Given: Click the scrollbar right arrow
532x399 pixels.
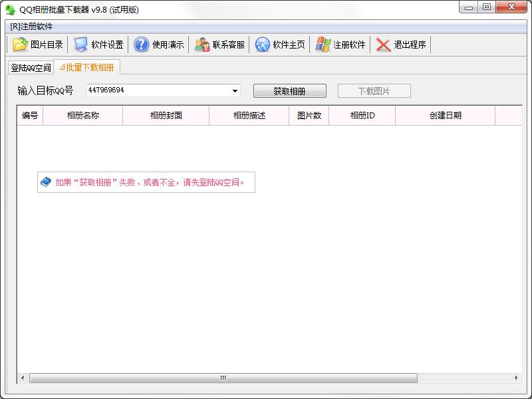Looking at the screenshot, I should click(516, 378).
